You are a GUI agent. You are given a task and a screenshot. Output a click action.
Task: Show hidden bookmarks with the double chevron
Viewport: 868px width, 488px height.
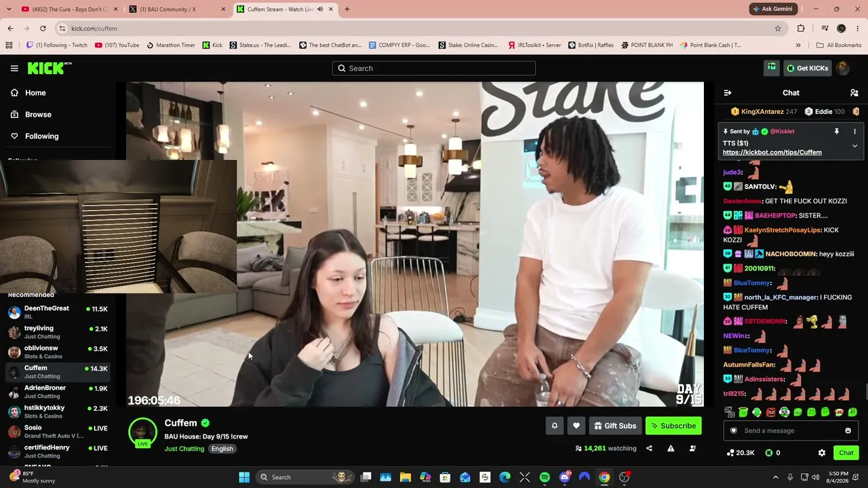(798, 45)
